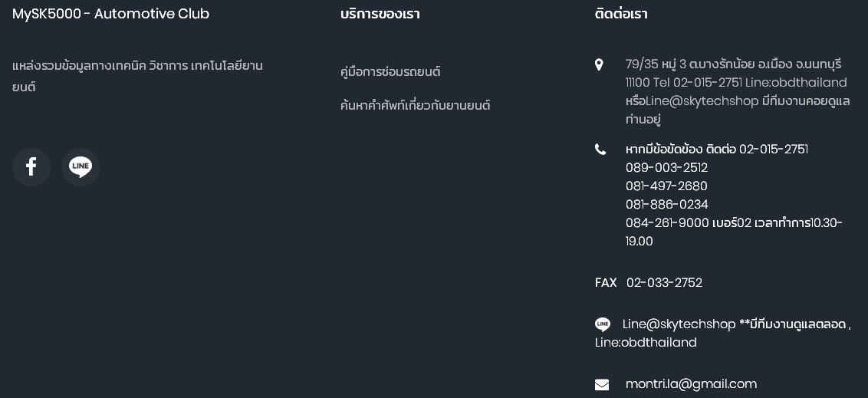Open the Facebook social icon
This screenshot has width=868, height=398.
(31, 167)
